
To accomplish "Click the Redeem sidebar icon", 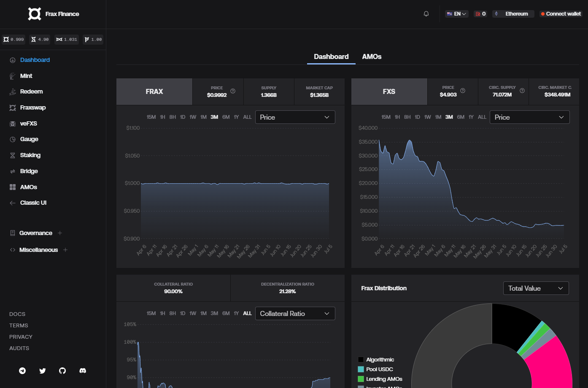I will pos(13,92).
